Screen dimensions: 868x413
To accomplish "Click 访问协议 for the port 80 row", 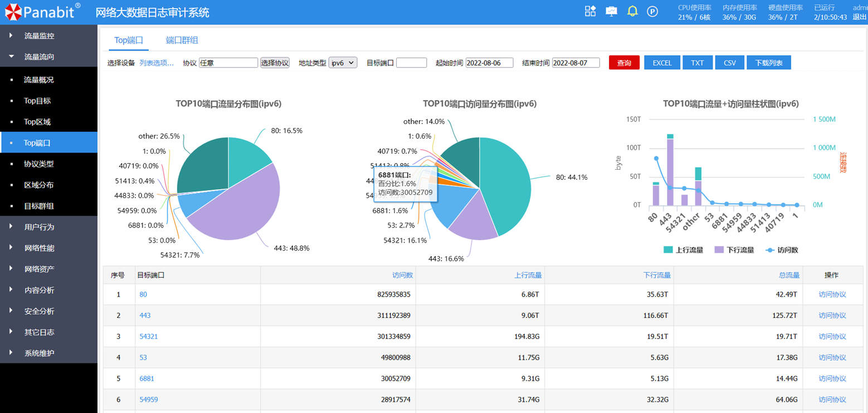I will coord(832,294).
